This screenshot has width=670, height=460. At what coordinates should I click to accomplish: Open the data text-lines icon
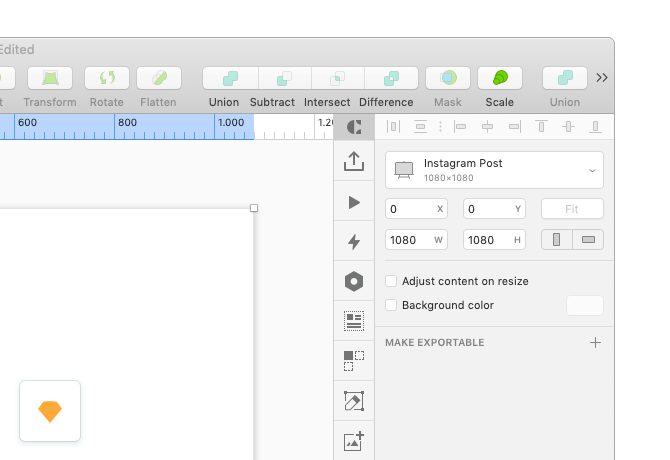click(x=354, y=321)
